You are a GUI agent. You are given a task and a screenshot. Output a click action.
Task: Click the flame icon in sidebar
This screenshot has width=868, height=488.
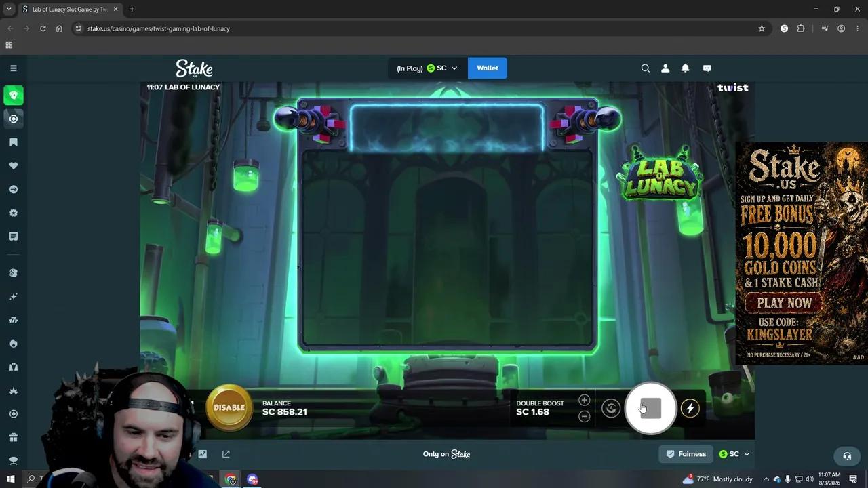click(14, 344)
